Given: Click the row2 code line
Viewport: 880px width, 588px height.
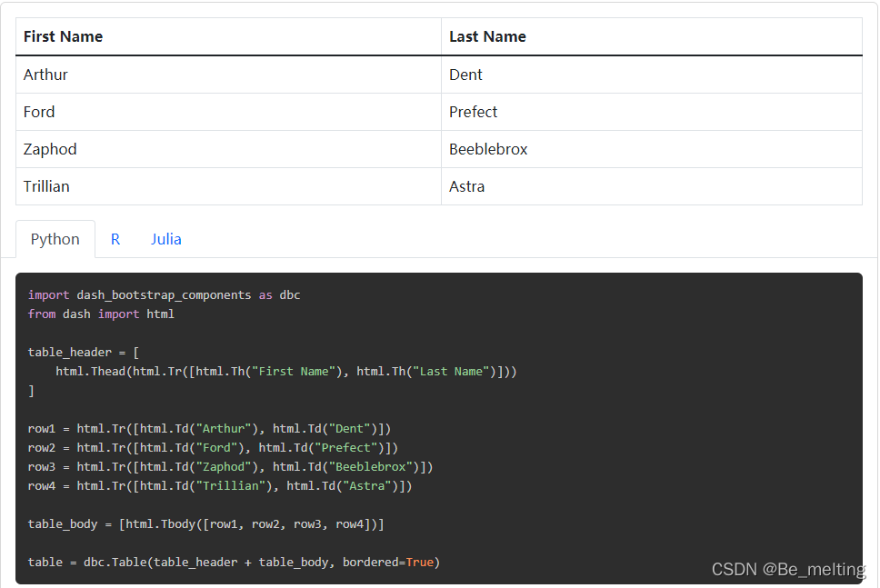Looking at the screenshot, I should coord(213,448).
